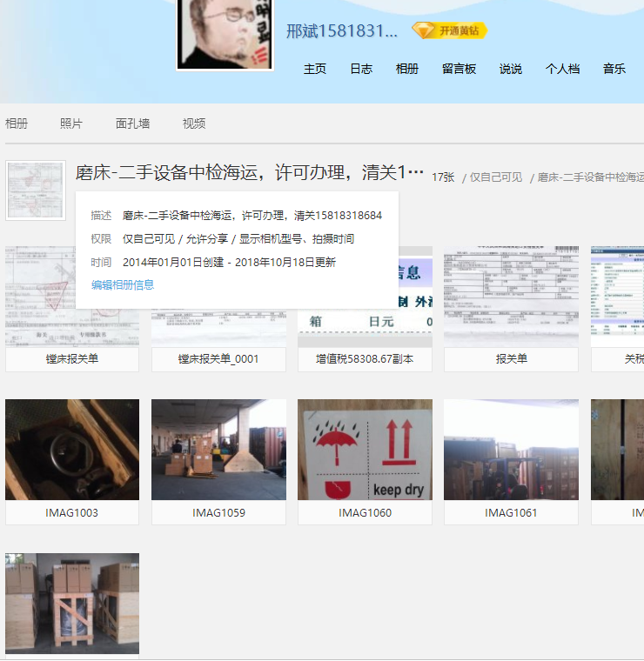This screenshot has height=661, width=644.
Task: Click the caption IMAG1003
Action: (x=72, y=512)
